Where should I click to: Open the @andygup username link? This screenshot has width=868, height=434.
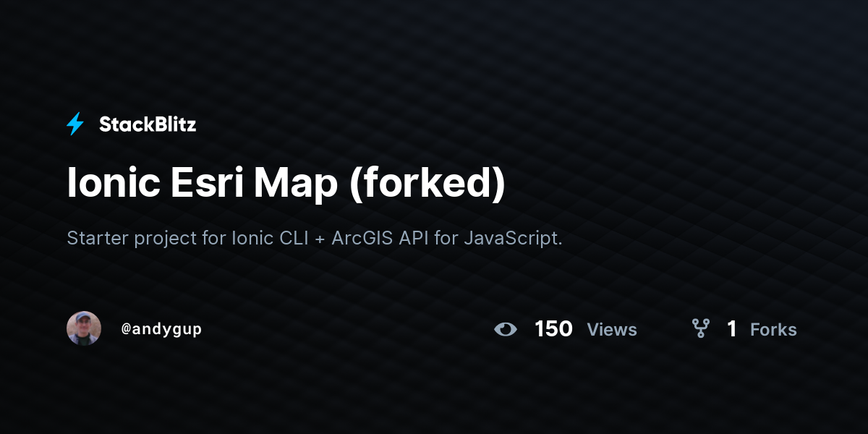[161, 329]
